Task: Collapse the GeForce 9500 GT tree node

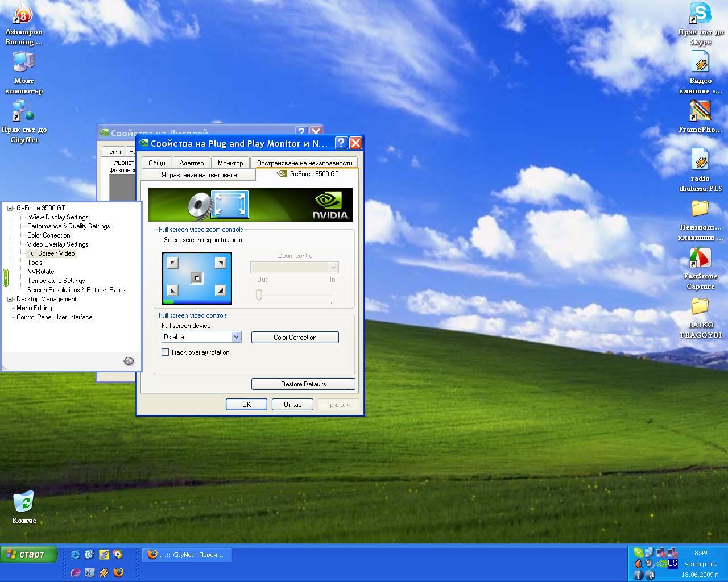Action: (10, 208)
